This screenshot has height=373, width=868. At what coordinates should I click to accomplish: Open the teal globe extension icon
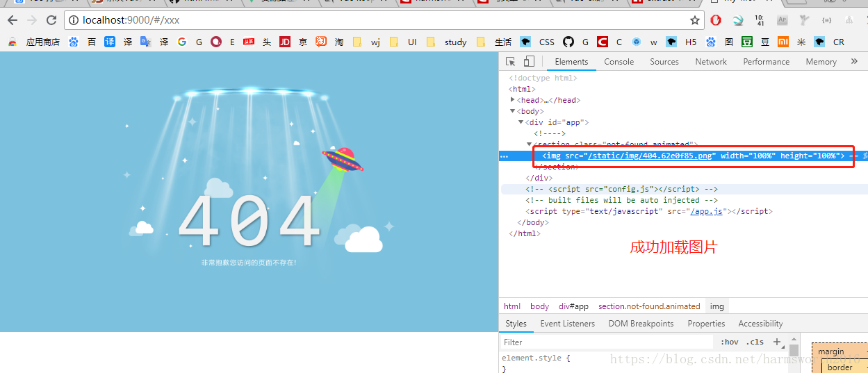[737, 20]
